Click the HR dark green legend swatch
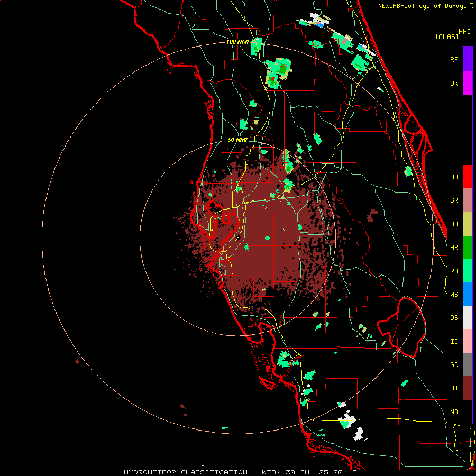 click(x=467, y=248)
